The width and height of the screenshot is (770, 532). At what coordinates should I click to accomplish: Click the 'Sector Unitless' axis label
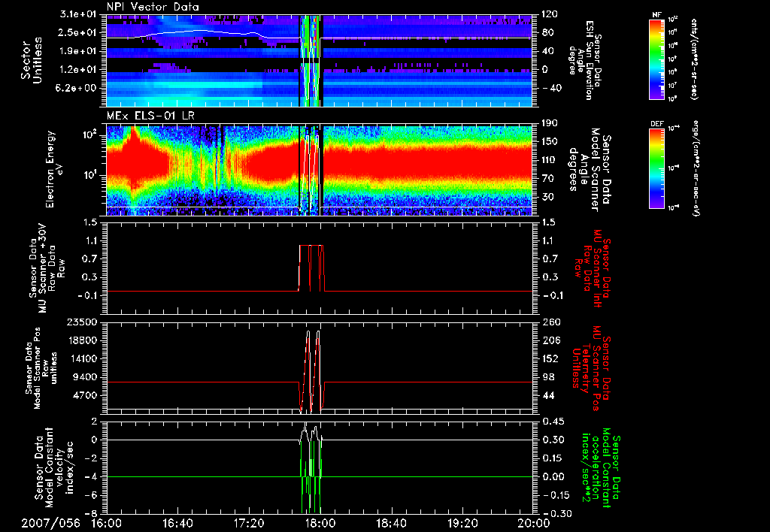30,60
